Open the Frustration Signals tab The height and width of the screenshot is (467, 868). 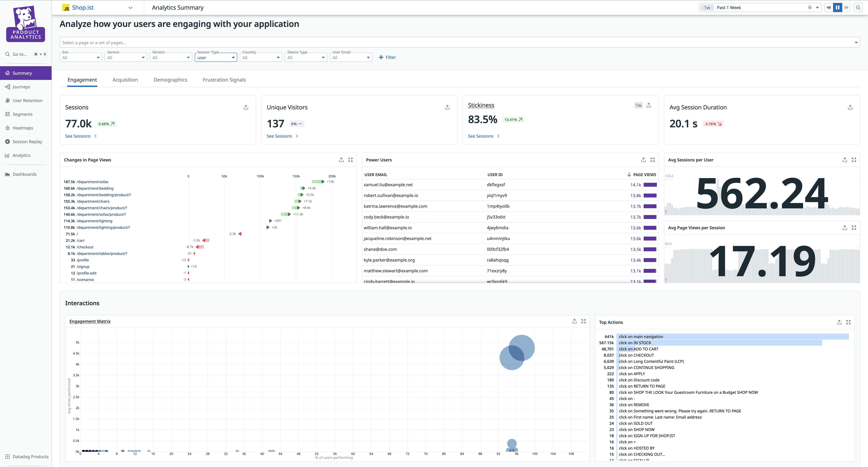pyautogui.click(x=224, y=80)
